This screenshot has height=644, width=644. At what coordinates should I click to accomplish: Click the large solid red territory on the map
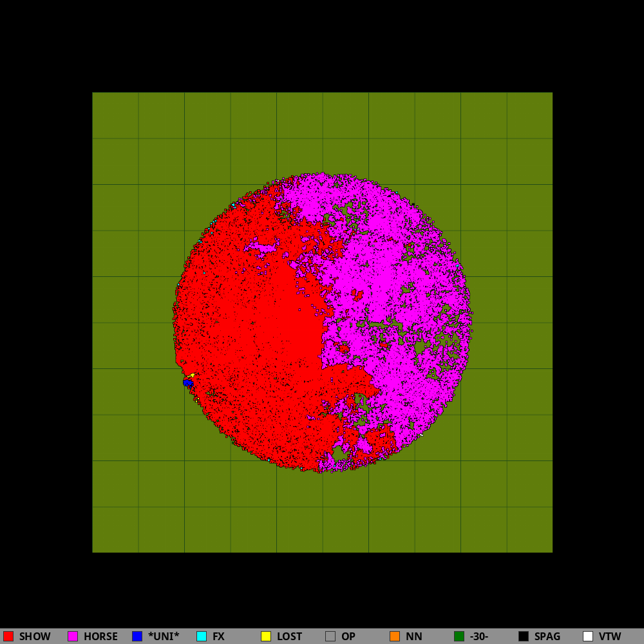pos(270,335)
